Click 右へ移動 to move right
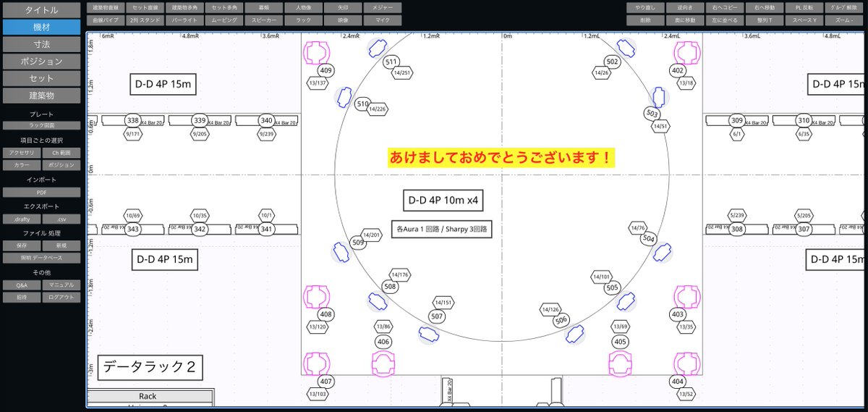 tap(764, 7)
